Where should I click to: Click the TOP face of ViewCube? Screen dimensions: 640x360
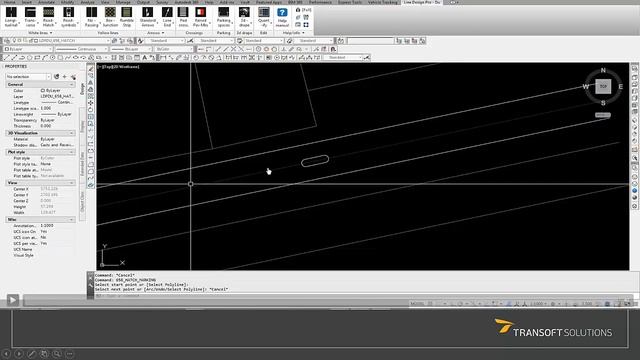[603, 87]
